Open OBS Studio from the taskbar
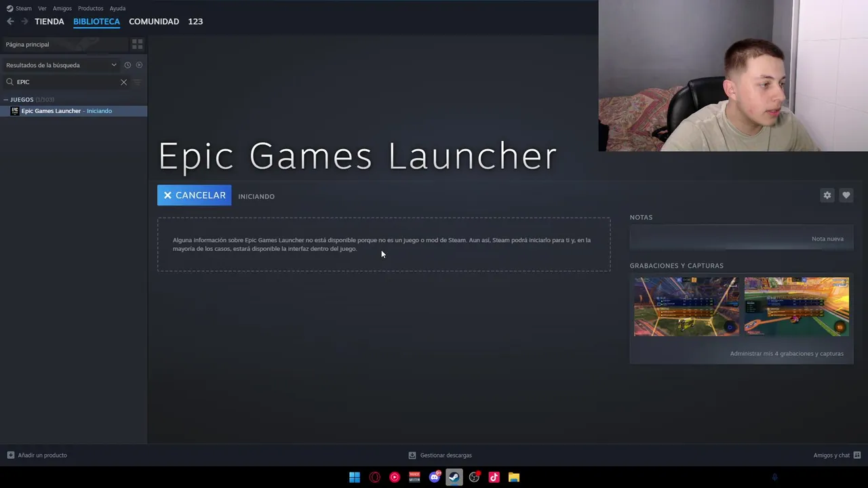Screen dimensions: 868x488 pos(474,477)
